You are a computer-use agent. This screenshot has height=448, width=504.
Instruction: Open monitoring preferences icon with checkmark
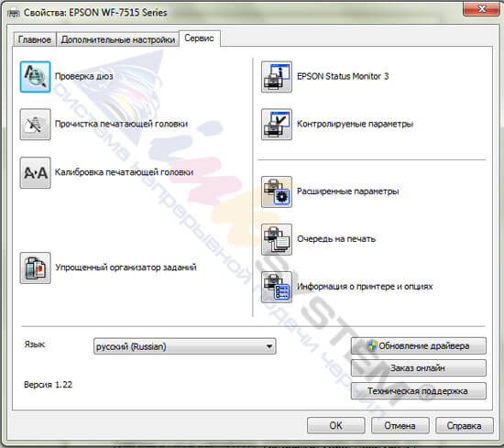click(x=277, y=125)
